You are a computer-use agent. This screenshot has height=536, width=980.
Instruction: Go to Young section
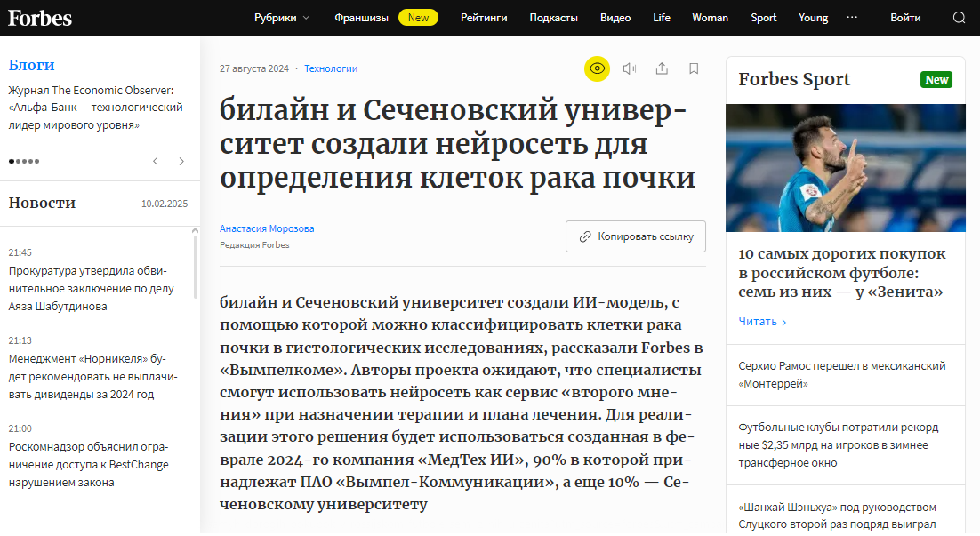[x=813, y=18]
